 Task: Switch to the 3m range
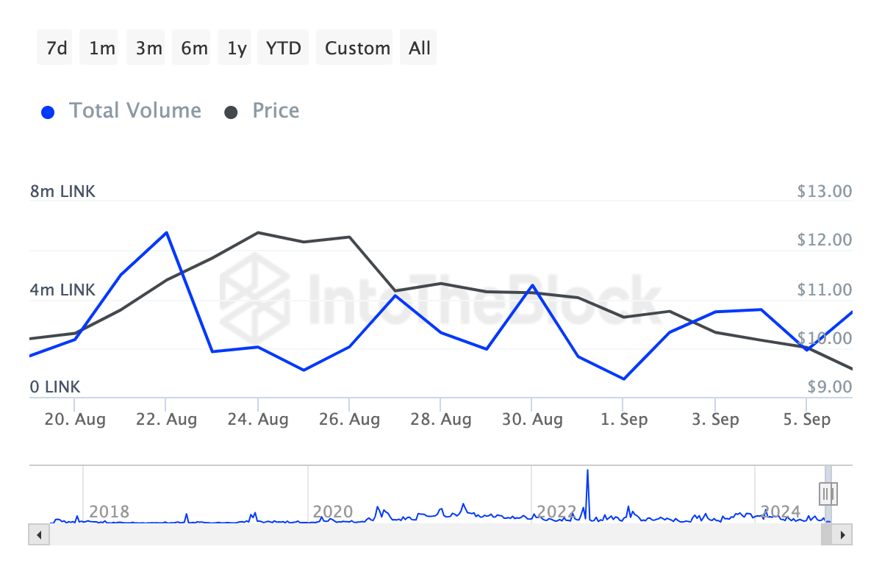pos(148,48)
